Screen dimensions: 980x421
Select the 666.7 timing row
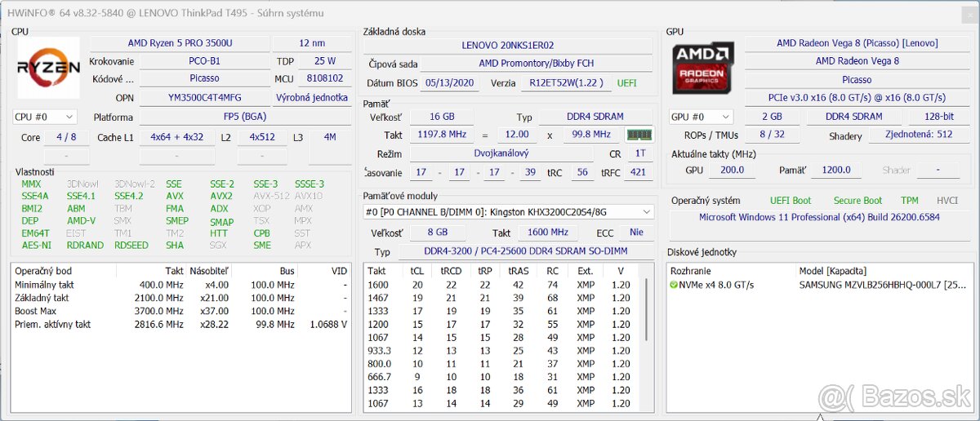click(504, 376)
